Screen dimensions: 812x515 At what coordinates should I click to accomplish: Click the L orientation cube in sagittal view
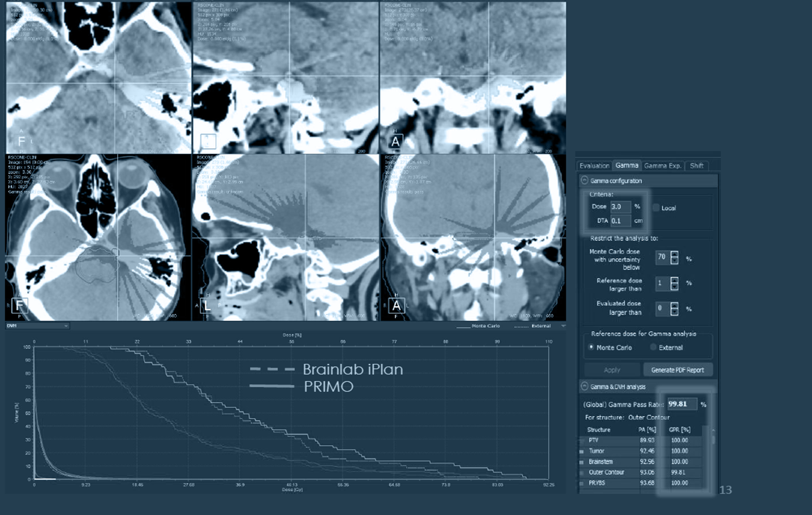[206, 306]
